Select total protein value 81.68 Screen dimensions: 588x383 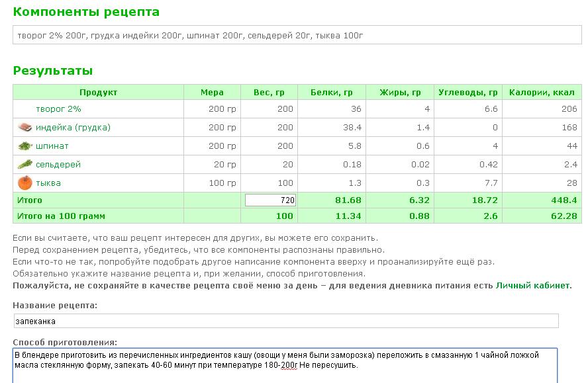tap(348, 200)
